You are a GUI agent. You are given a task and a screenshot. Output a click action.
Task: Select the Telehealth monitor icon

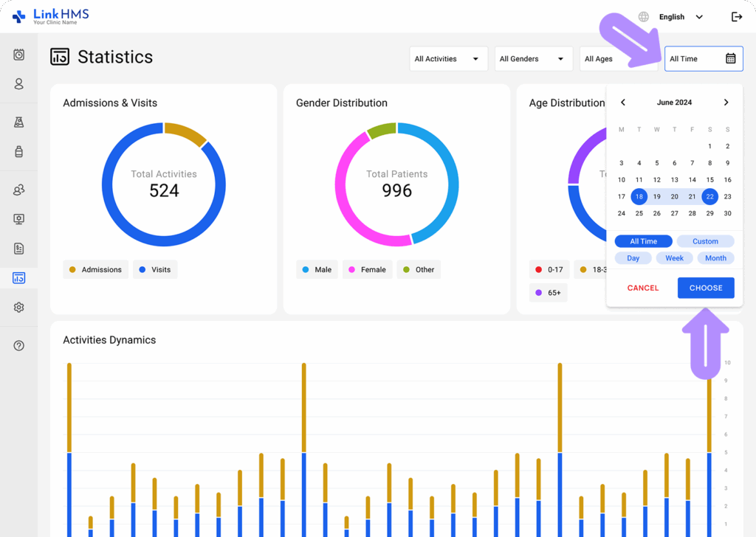18,219
